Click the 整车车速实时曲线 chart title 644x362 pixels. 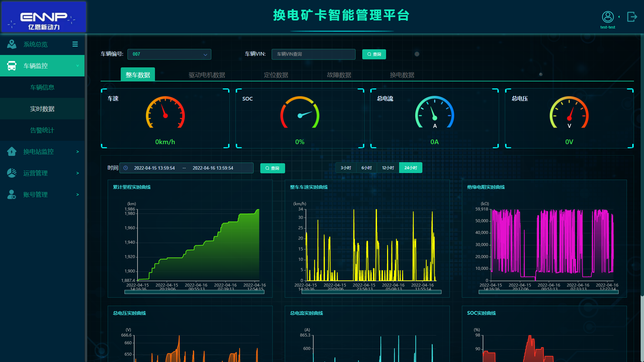pyautogui.click(x=309, y=187)
